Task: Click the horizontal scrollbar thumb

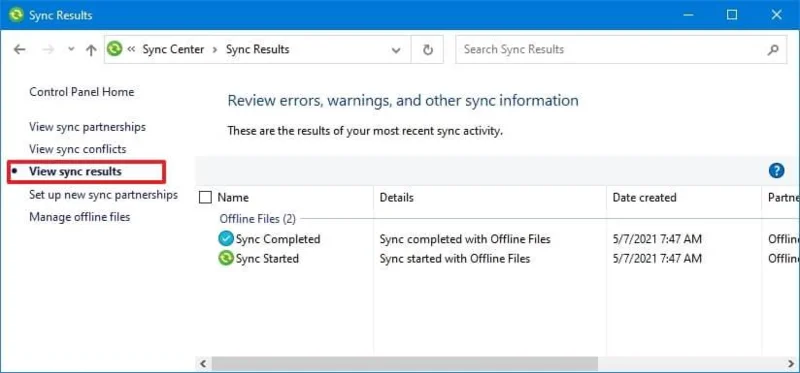Action: pyautogui.click(x=405, y=364)
